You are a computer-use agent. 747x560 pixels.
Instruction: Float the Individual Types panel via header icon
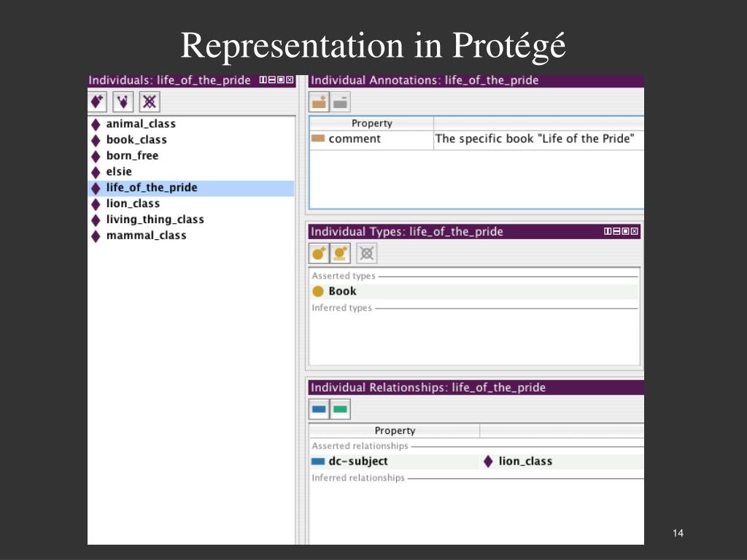(625, 231)
